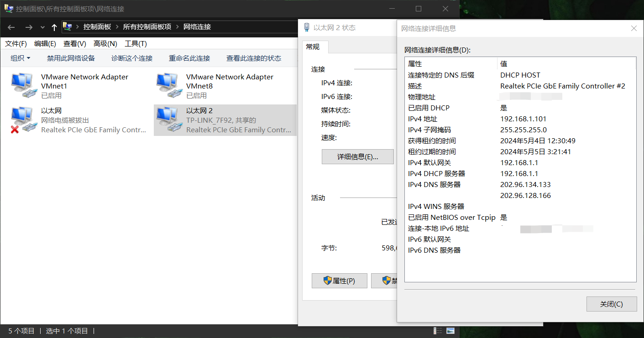Select the VMware Network Adapter VMnet1 icon
644x338 pixels.
click(23, 86)
